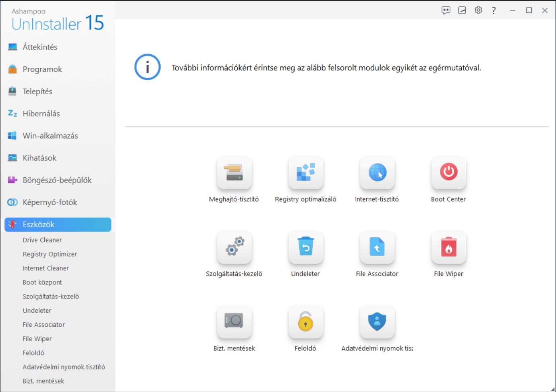Click the Boot Center label text
This screenshot has width=556, height=392.
(448, 199)
